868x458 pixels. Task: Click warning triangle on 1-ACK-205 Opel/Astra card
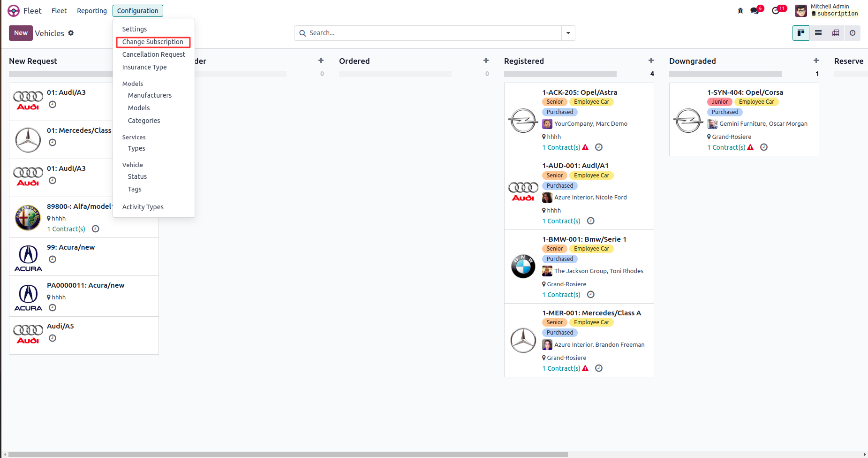pos(585,147)
